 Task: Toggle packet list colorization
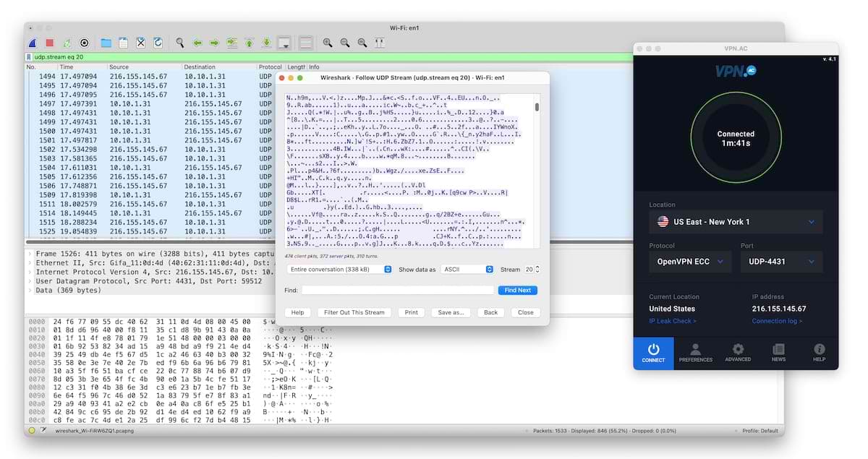305,43
